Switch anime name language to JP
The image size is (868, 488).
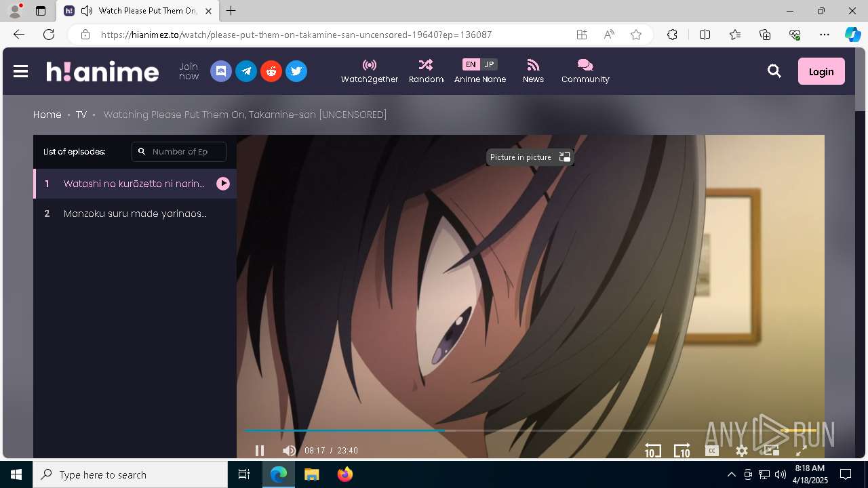(x=489, y=64)
